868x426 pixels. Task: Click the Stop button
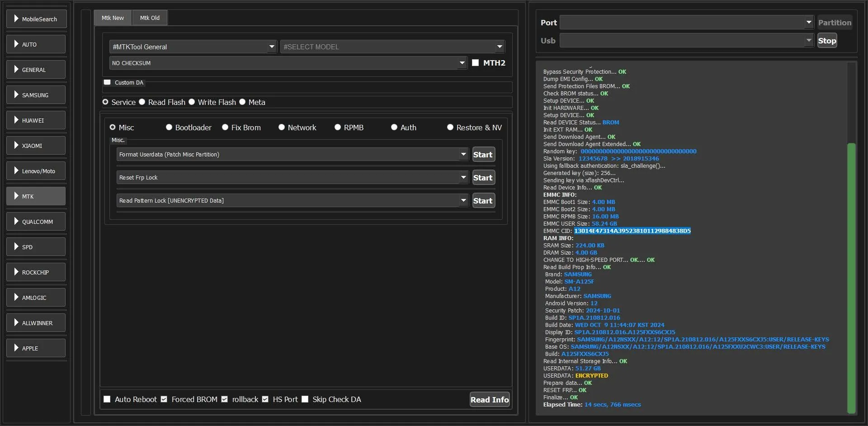pos(827,41)
